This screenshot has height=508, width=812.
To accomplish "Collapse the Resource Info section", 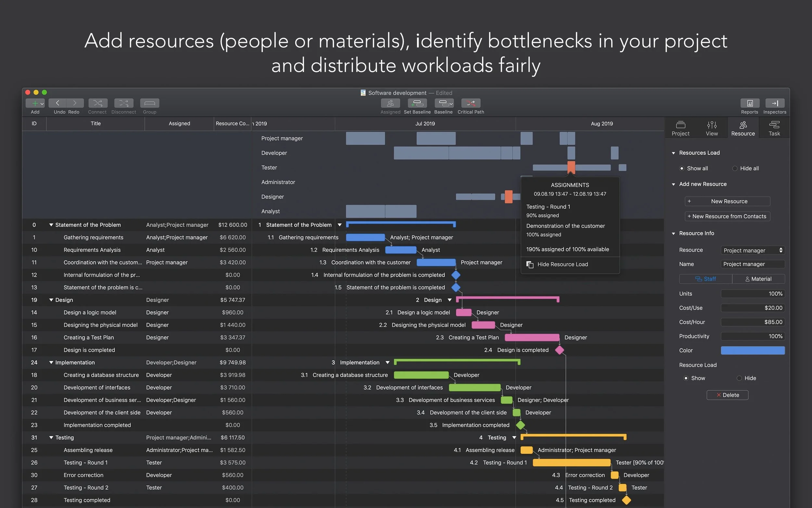I will click(673, 233).
